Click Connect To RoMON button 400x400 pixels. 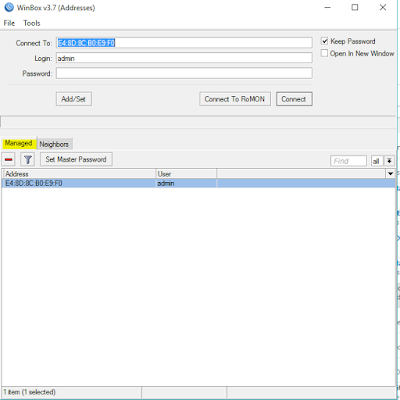pyautogui.click(x=235, y=99)
